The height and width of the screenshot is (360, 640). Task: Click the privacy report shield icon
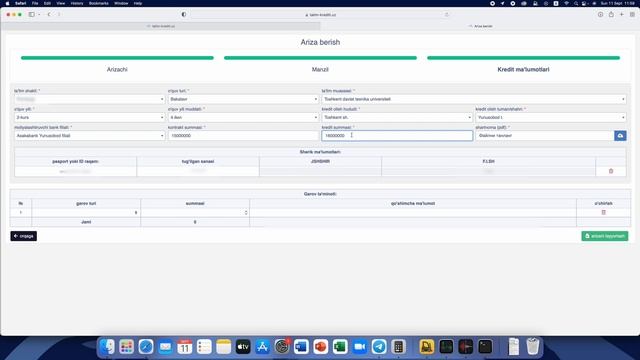tap(184, 14)
